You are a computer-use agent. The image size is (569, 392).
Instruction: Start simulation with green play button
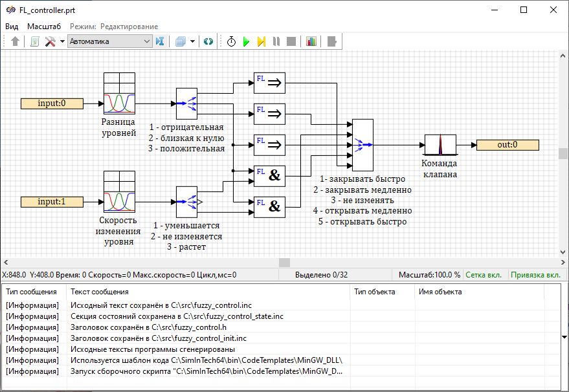(x=246, y=41)
